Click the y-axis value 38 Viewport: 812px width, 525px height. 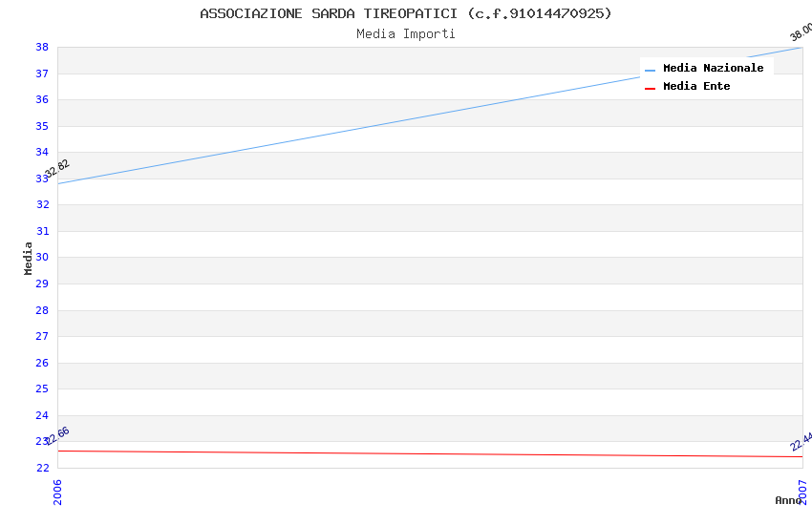(42, 47)
